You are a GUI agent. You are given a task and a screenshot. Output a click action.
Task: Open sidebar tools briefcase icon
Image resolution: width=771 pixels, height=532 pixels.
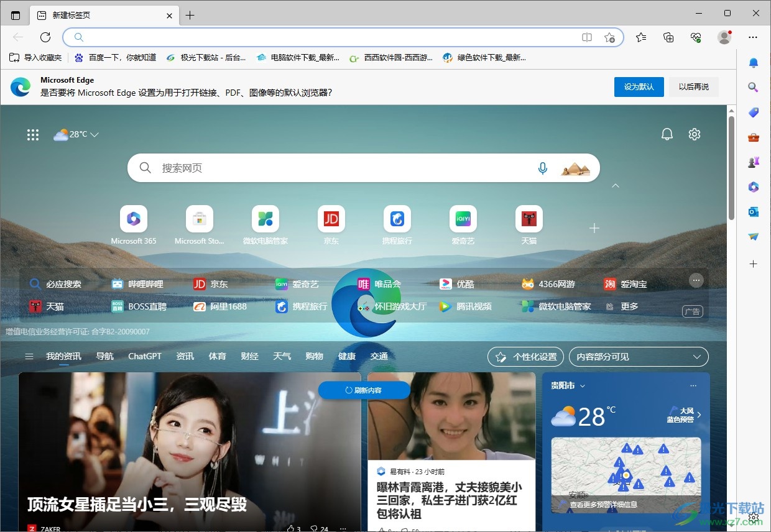pos(754,137)
